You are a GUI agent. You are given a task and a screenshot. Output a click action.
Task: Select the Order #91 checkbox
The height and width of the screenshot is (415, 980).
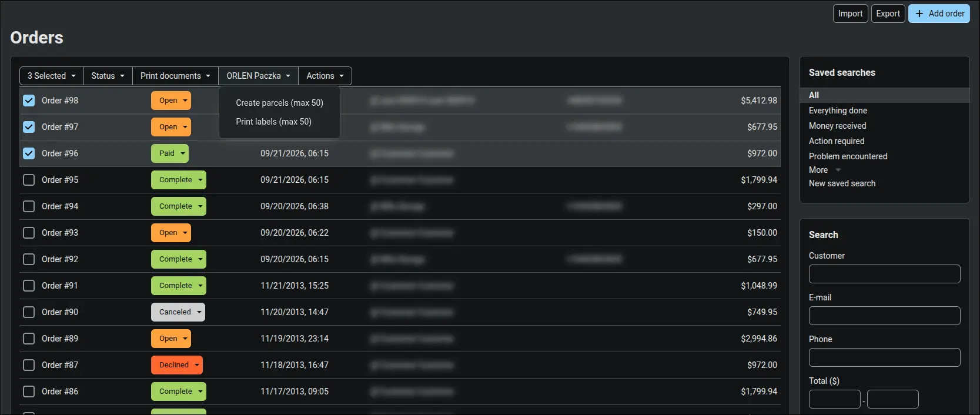point(29,286)
